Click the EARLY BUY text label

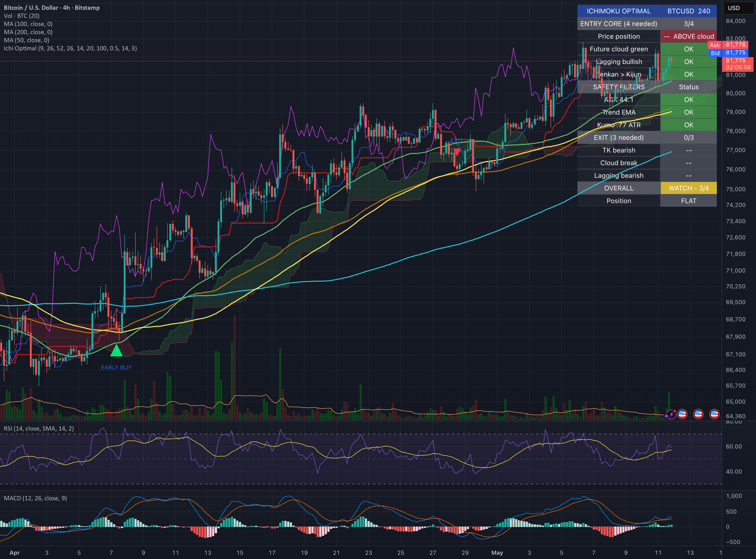click(116, 368)
